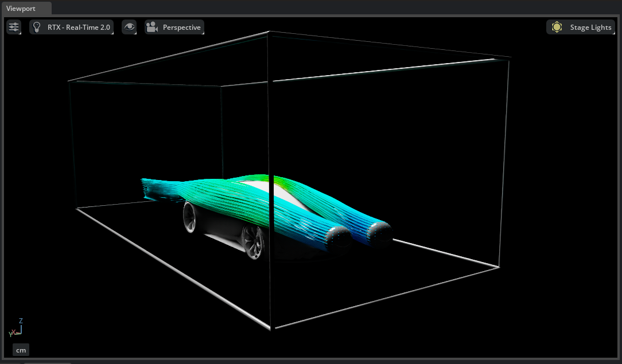Image resolution: width=622 pixels, height=364 pixels.
Task: Select the Z axis on the orientation gizmo
Action: [x=21, y=321]
